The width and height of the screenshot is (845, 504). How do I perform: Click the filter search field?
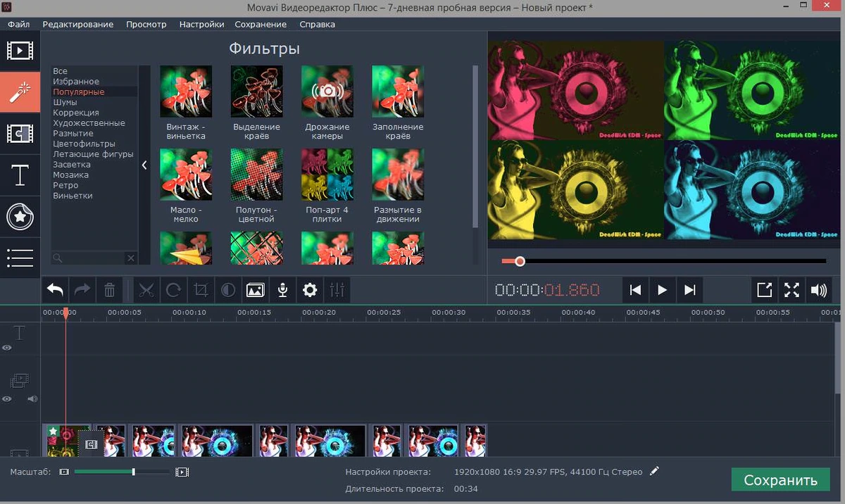[x=89, y=258]
